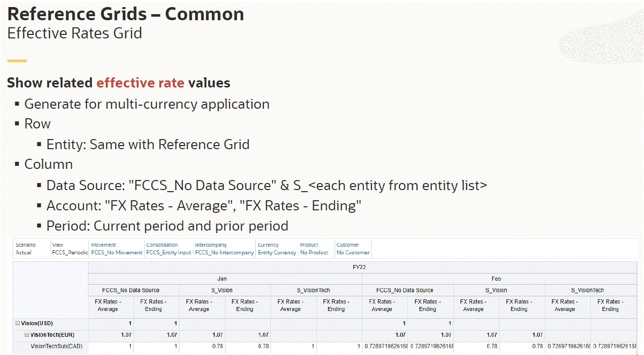The image size is (644, 355).
Task: Select the Scenario value Actual
Action: click(x=23, y=252)
